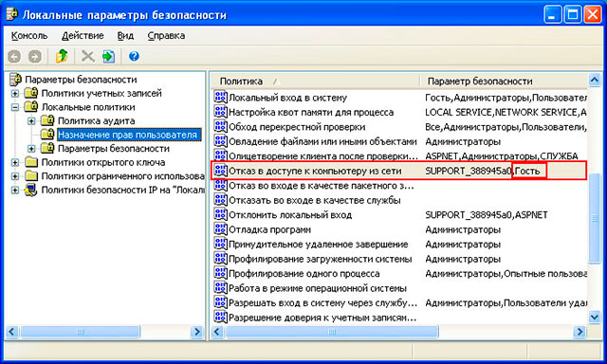Click the Back arrow toolbar icon
This screenshot has width=607, height=364.
pos(14,57)
